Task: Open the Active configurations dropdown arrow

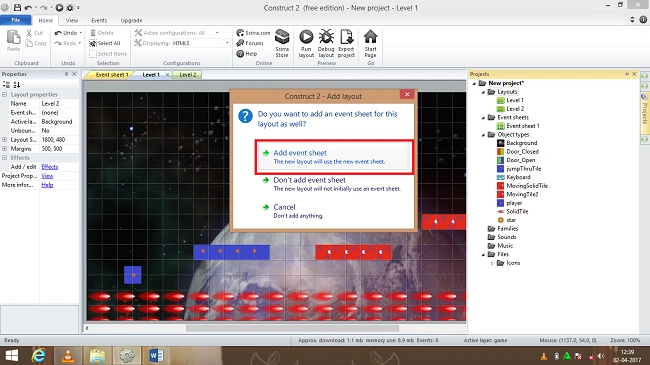Action: (217, 33)
